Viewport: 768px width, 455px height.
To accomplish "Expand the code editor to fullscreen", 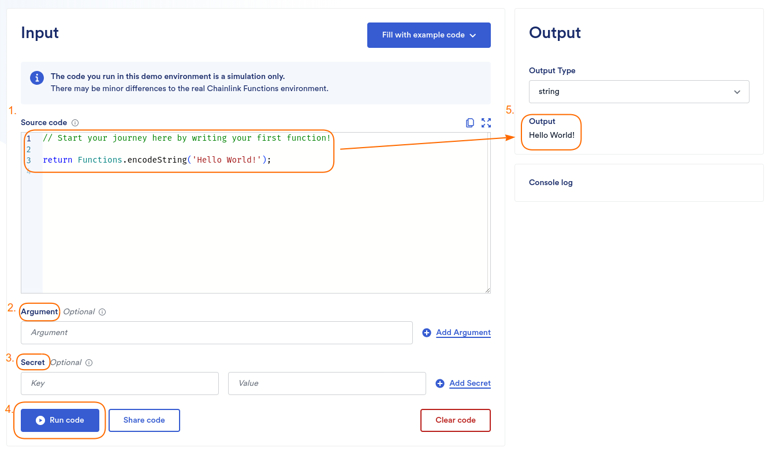I will 486,123.
